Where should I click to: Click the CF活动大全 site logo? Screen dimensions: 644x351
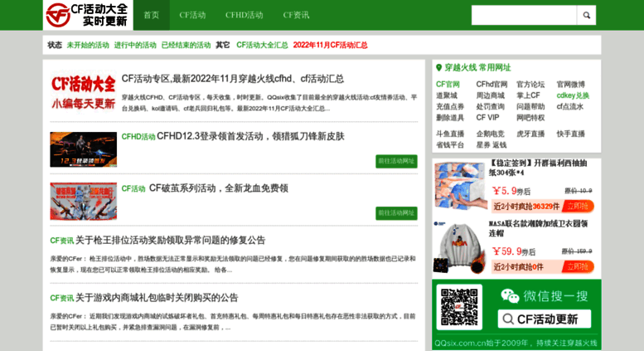88,15
